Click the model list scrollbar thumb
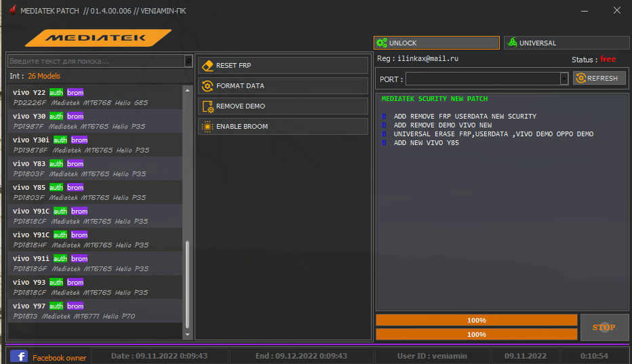 point(187,285)
